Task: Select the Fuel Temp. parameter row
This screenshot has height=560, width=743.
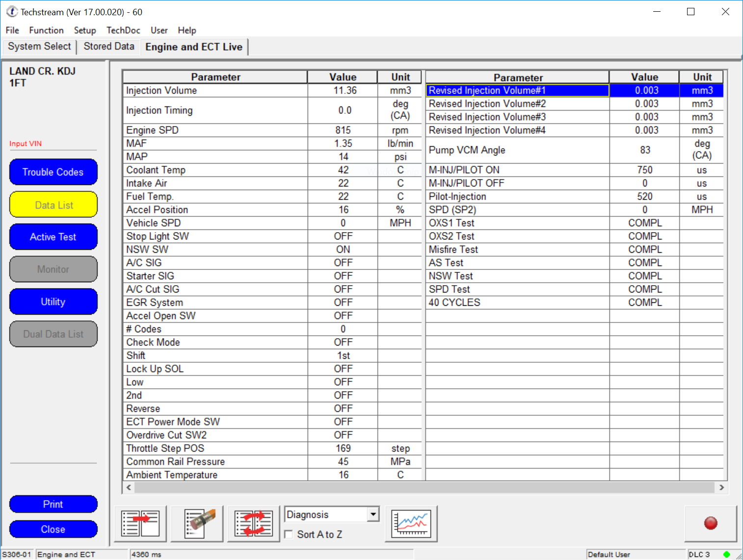Action: (x=272, y=196)
